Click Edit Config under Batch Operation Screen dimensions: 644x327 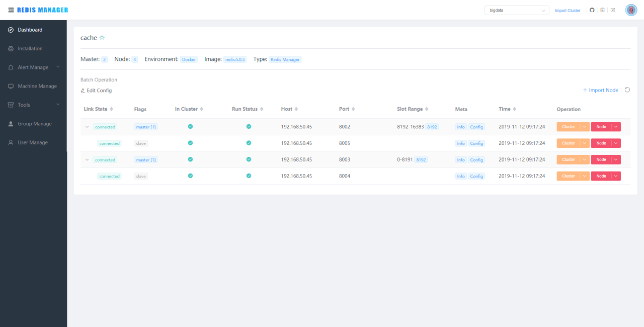pyautogui.click(x=96, y=91)
